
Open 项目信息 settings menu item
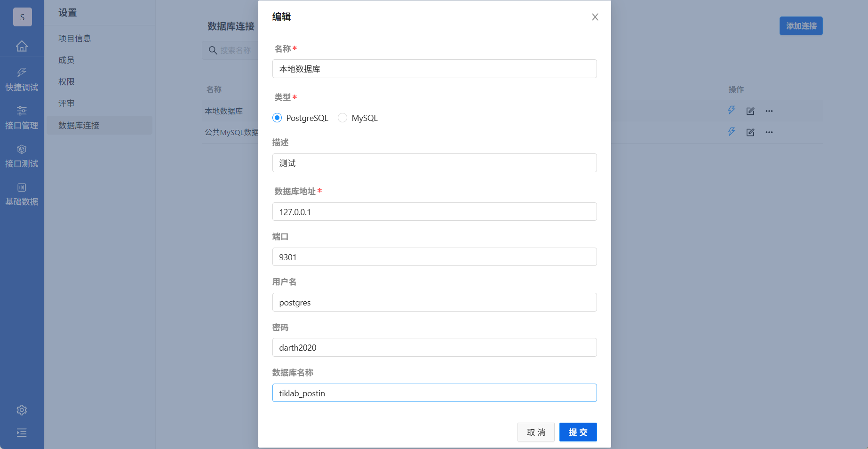99,38
